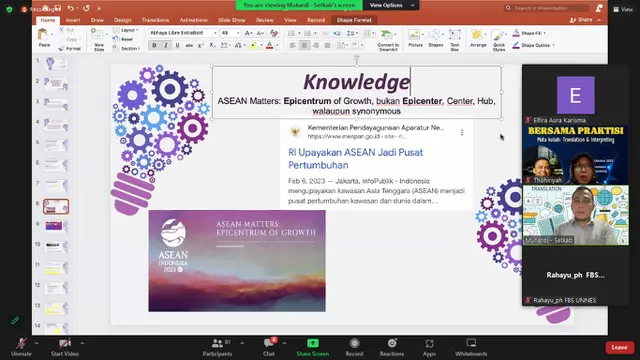Switch to the Transitions tab
The width and height of the screenshot is (640, 360).
pyautogui.click(x=156, y=20)
